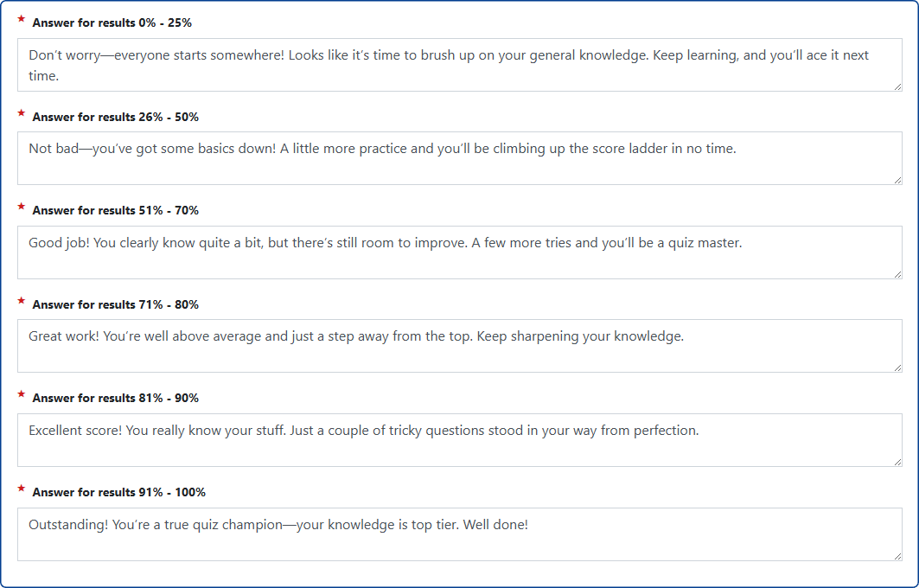
Task: Click red required asterisk beside 0% - 25% label
Action: pyautogui.click(x=21, y=19)
